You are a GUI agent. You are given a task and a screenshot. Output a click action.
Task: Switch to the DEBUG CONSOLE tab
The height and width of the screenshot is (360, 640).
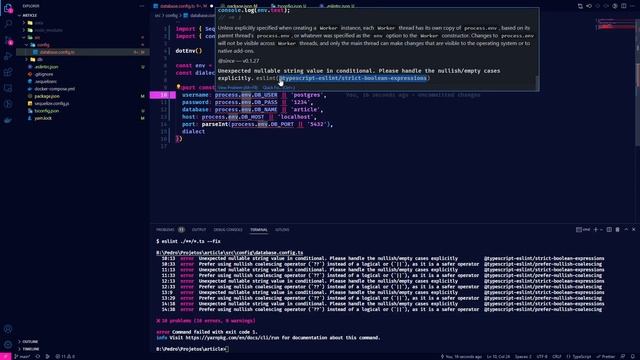tap(228, 230)
